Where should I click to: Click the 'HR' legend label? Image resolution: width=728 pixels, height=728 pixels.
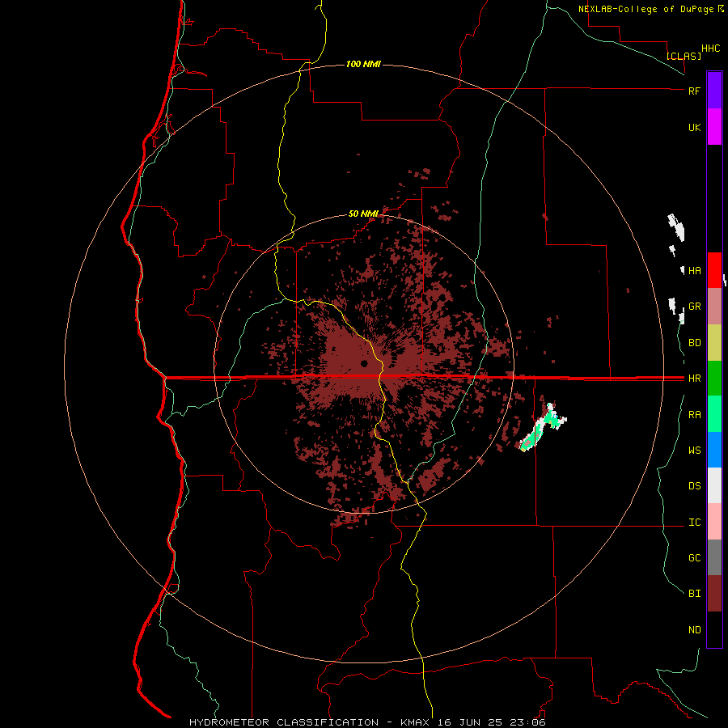[694, 379]
